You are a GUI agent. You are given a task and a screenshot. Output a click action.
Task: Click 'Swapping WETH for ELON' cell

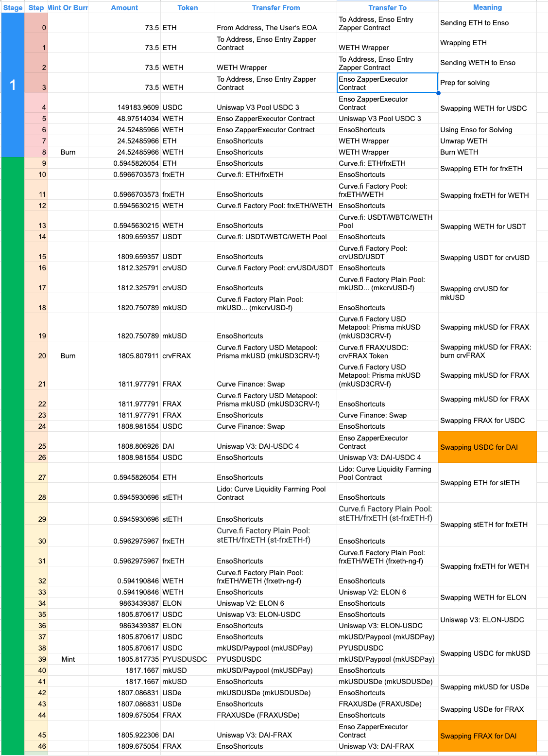[x=487, y=598]
